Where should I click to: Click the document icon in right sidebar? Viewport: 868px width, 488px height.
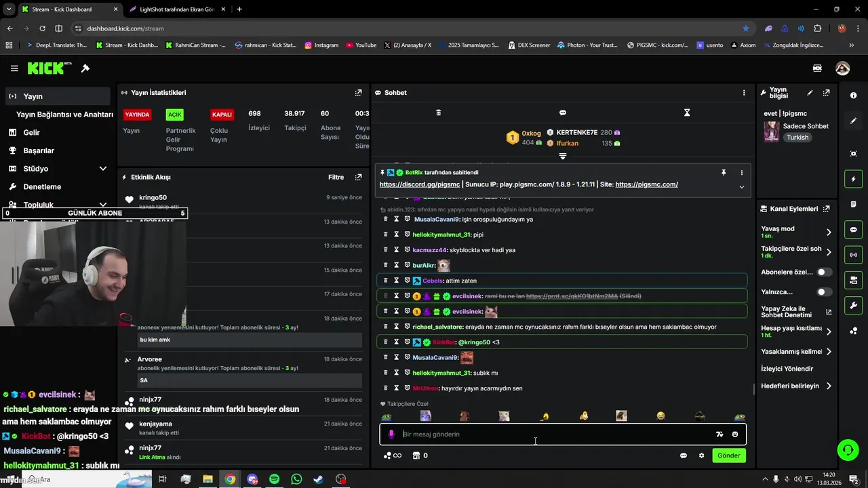coord(853,204)
